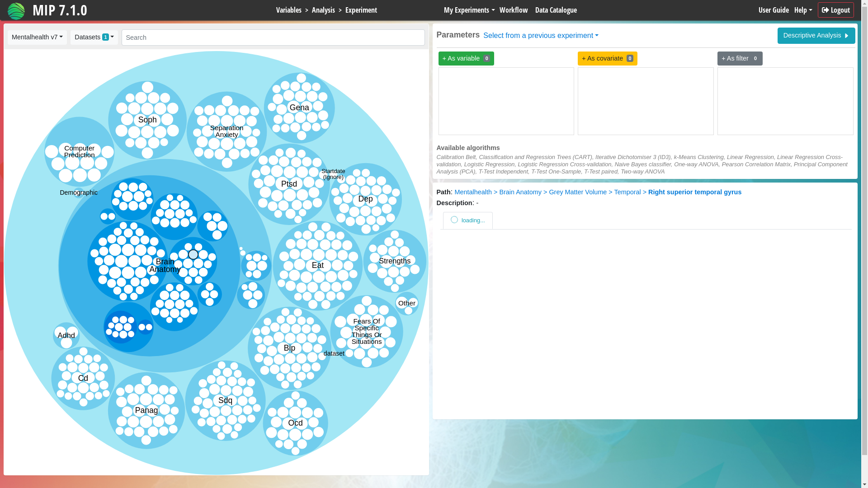Select the loading radio button under Description

click(454, 220)
